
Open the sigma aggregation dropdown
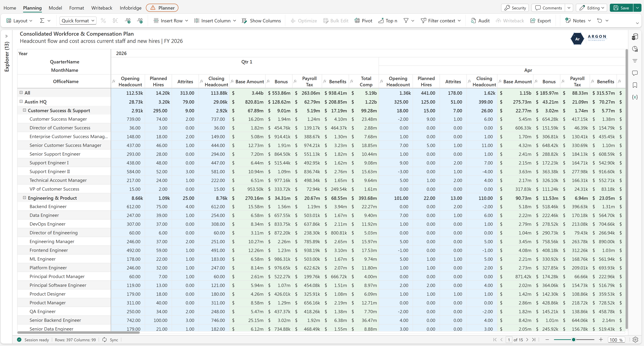[x=45, y=21]
